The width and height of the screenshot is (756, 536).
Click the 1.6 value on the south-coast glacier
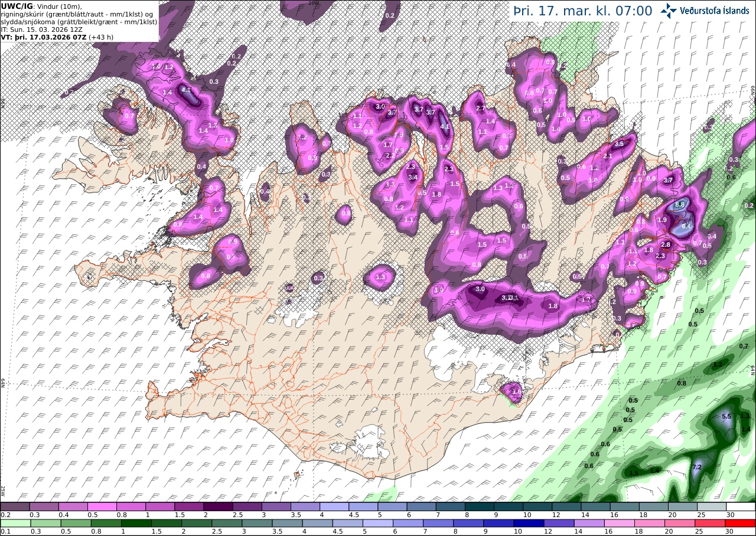coord(517,391)
